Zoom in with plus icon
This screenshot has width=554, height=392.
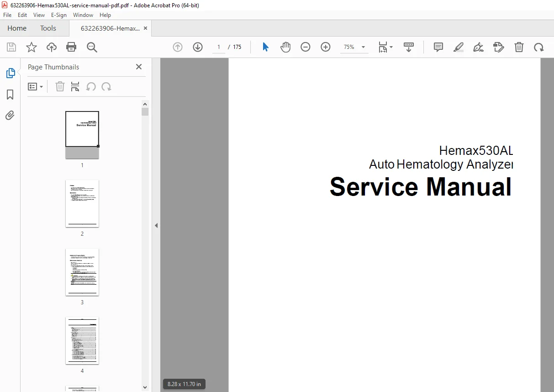click(326, 47)
